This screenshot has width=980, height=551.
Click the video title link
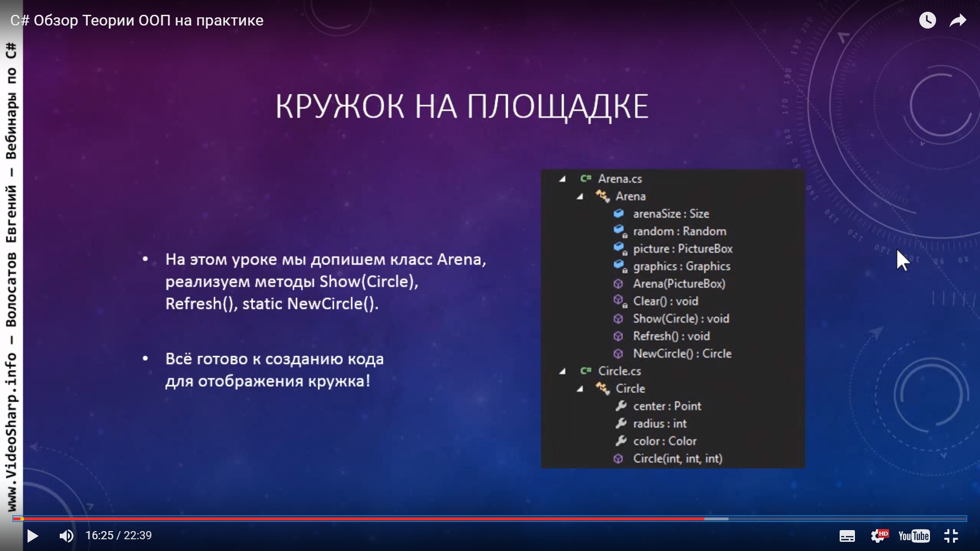click(137, 20)
